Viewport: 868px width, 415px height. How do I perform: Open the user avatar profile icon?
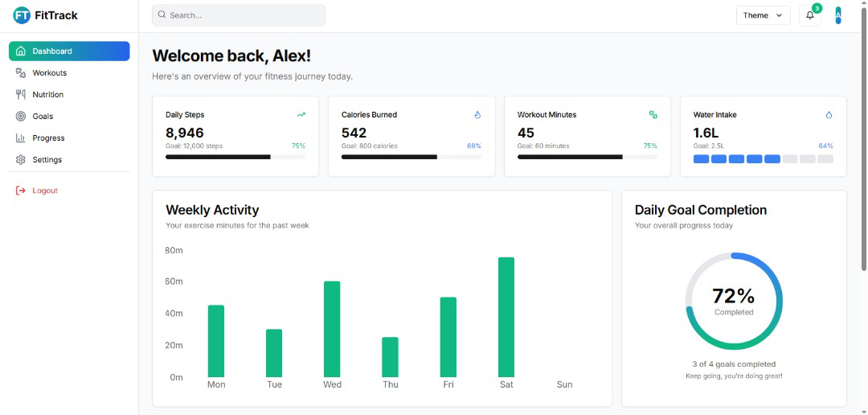coord(838,15)
